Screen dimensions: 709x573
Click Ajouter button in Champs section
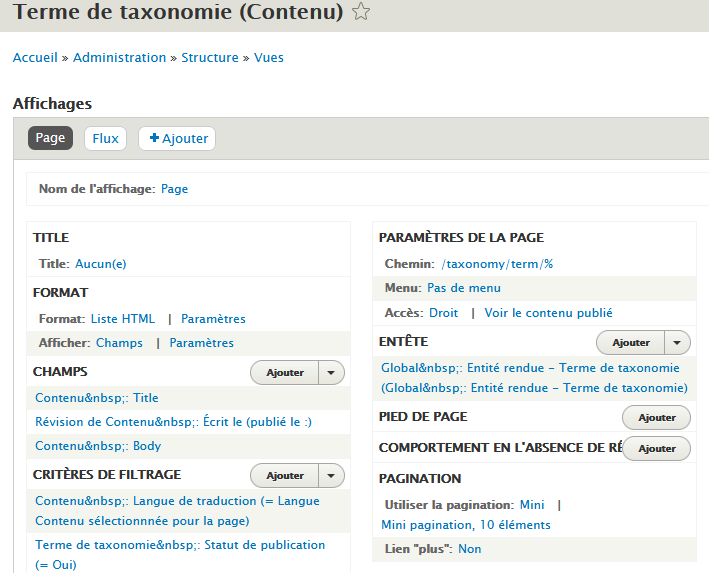coord(285,372)
